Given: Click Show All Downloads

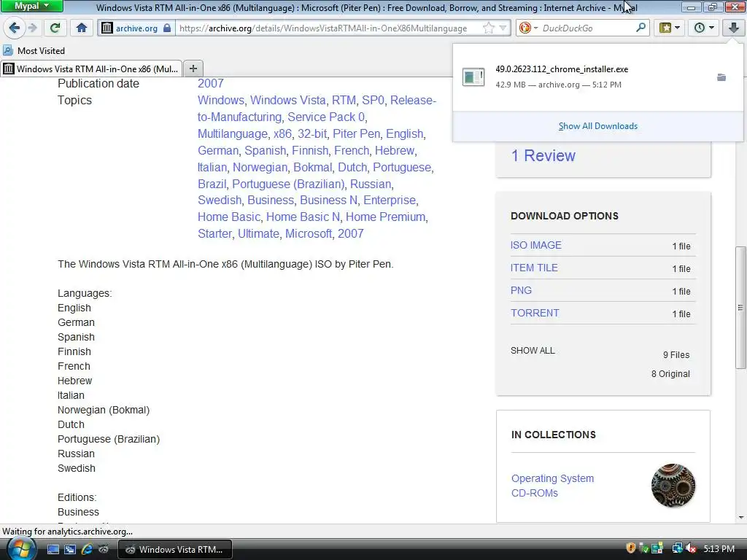Looking at the screenshot, I should point(598,126).
